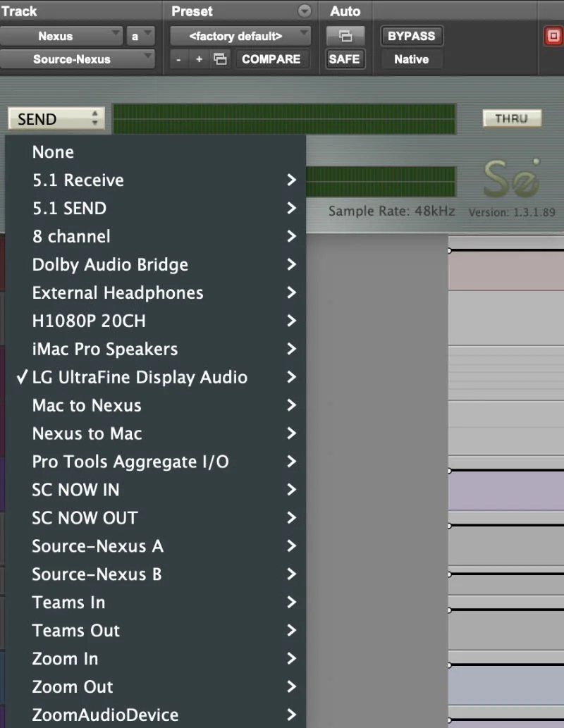Choose iMac Pro Speakers device

click(156, 349)
